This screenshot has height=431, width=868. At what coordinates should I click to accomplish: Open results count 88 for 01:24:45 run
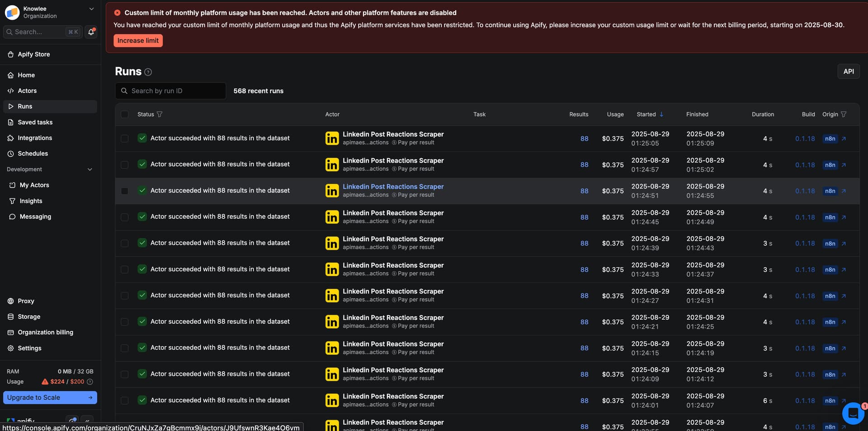pos(584,218)
